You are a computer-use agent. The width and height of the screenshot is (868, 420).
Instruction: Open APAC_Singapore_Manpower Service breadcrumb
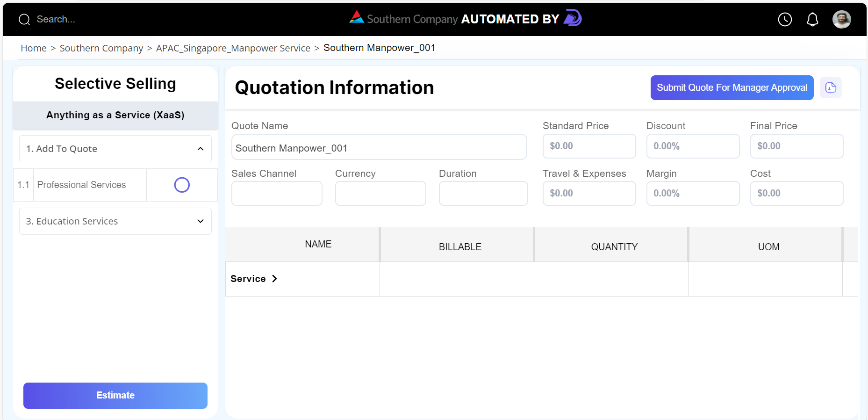pyautogui.click(x=233, y=48)
